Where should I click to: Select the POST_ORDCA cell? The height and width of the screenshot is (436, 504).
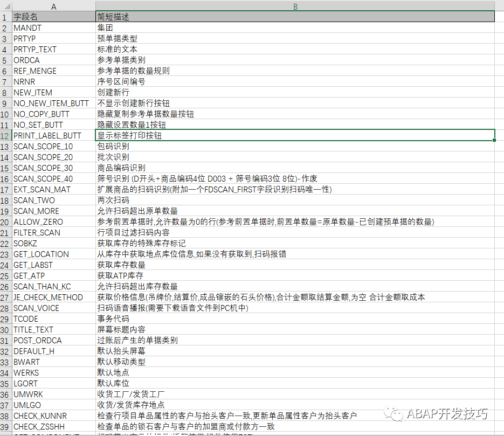[54, 340]
